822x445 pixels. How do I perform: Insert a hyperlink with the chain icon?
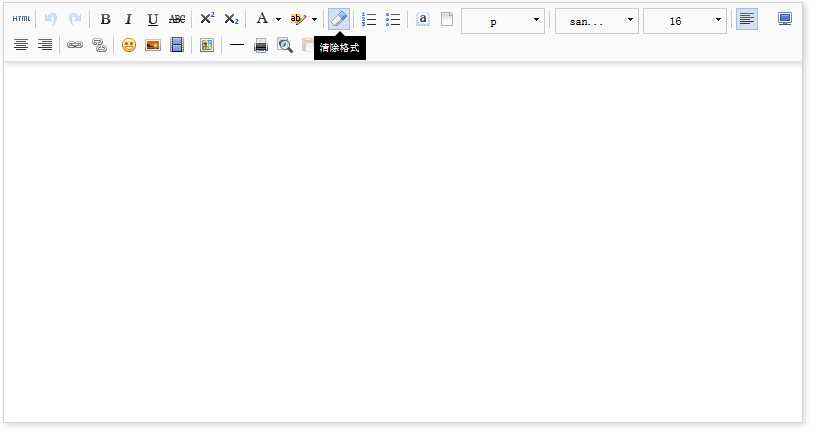(x=75, y=45)
